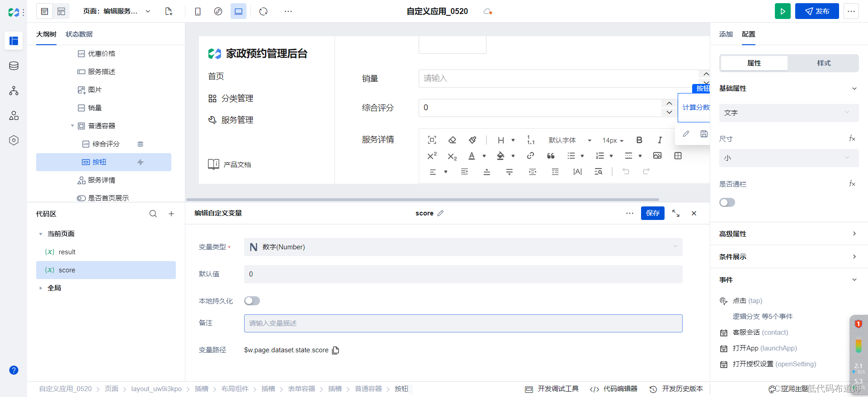Save the score variable

pyautogui.click(x=652, y=213)
